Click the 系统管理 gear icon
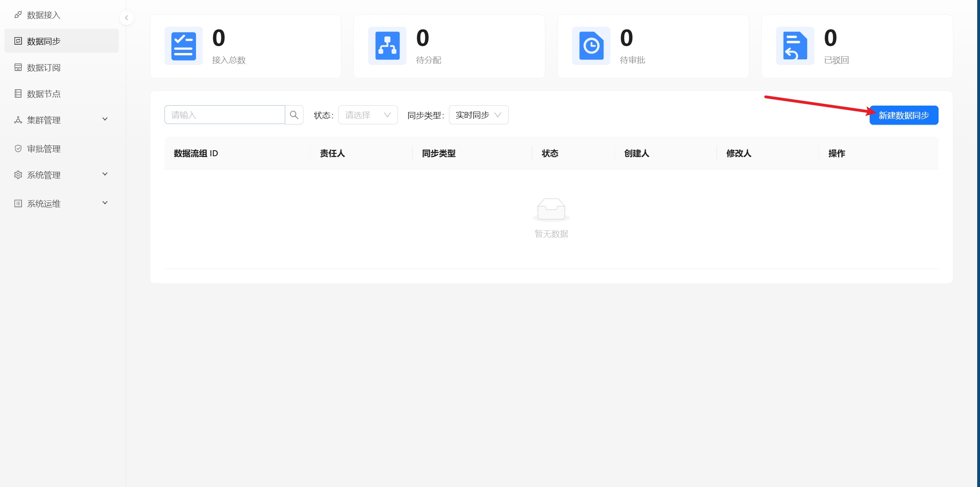 click(x=18, y=175)
